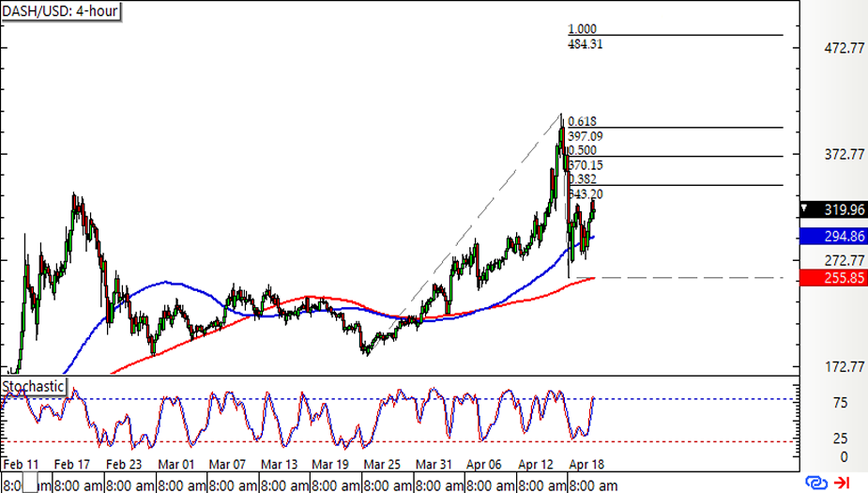Click the blue chain-link icon

tap(816, 483)
